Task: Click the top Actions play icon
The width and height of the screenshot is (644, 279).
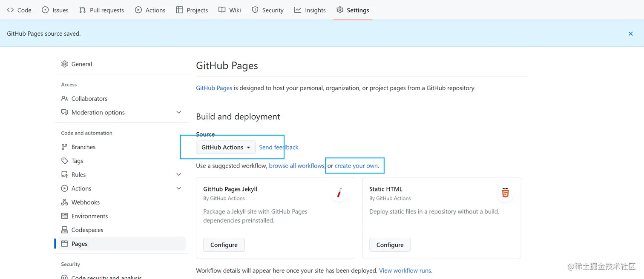Action: (138, 10)
